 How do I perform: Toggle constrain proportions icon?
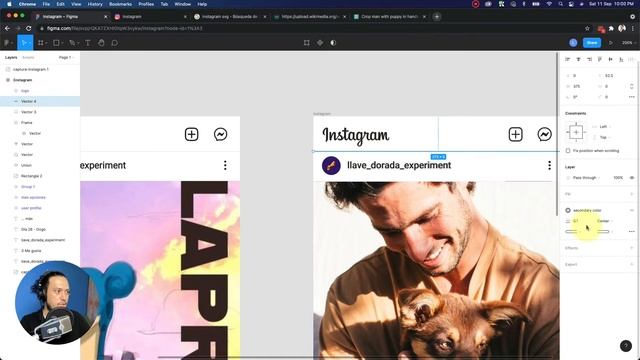631,86
